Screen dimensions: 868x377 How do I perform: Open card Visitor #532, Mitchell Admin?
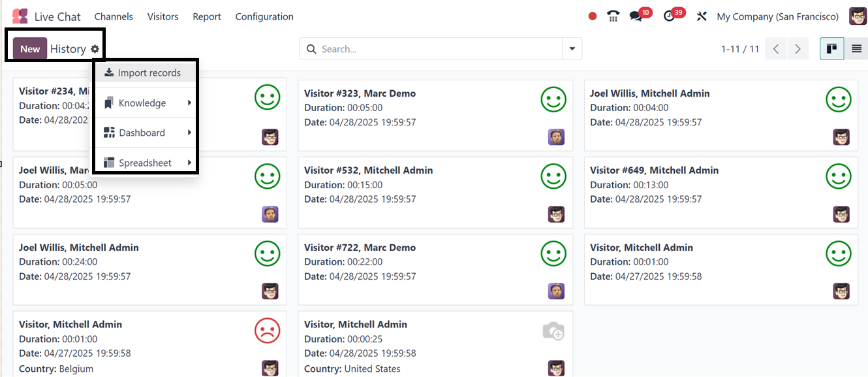pos(435,192)
